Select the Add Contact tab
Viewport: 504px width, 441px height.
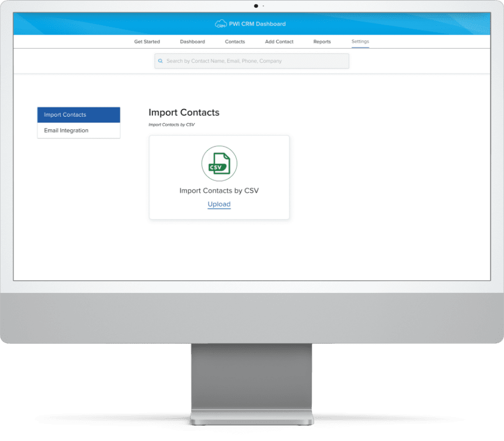279,42
